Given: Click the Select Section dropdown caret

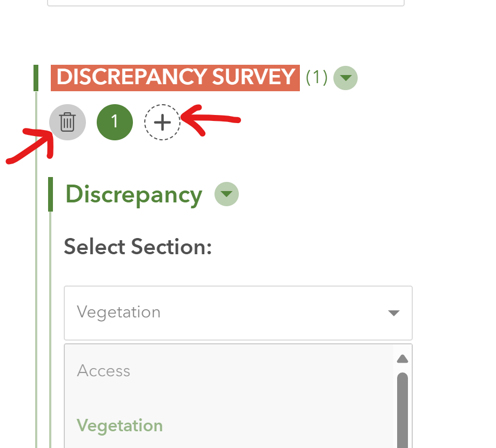Looking at the screenshot, I should click(394, 313).
